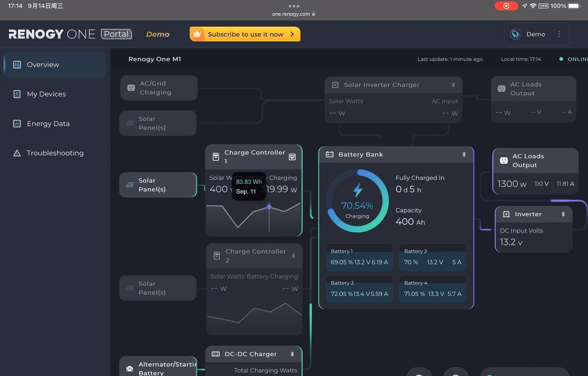Image resolution: width=588 pixels, height=376 pixels.
Task: Select the Battery 3 status tile
Action: [x=359, y=289]
